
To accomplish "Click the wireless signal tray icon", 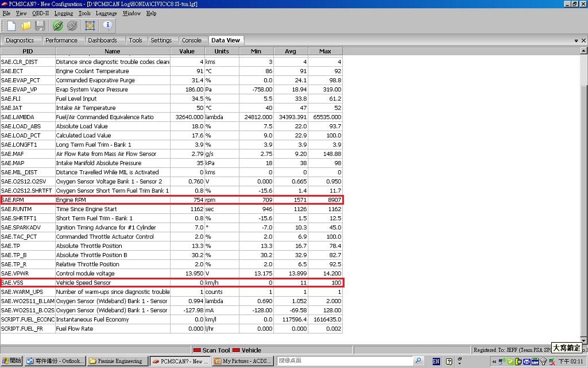I will (x=543, y=361).
